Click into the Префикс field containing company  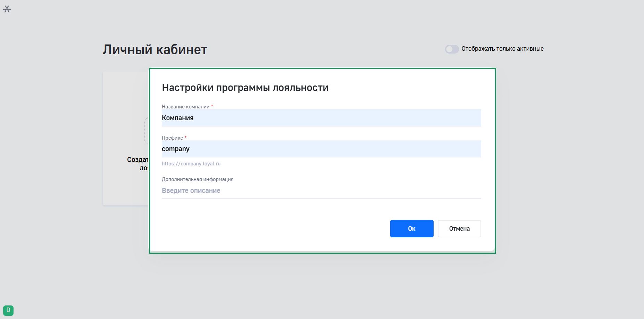(321, 149)
